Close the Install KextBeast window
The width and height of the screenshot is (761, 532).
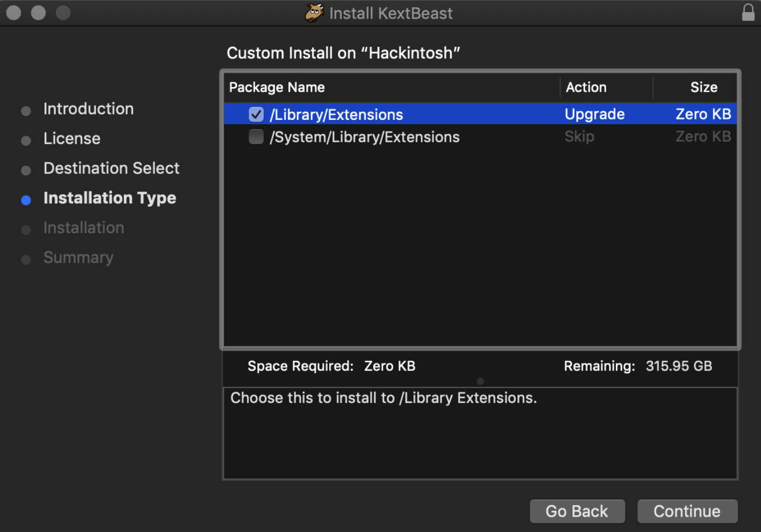14,13
